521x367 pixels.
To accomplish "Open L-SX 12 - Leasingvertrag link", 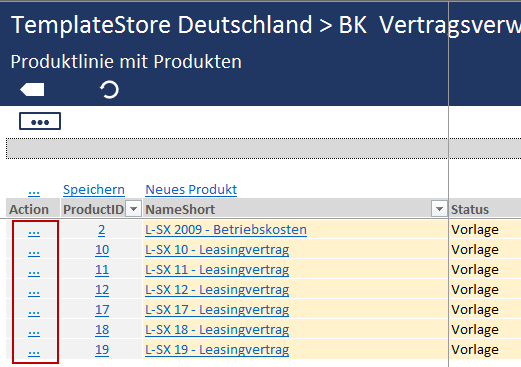I will coord(217,290).
